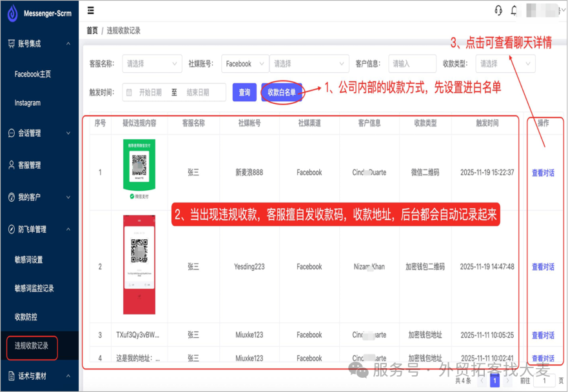Click the 我的客户 sidebar icon
The image size is (568, 392).
(12, 197)
